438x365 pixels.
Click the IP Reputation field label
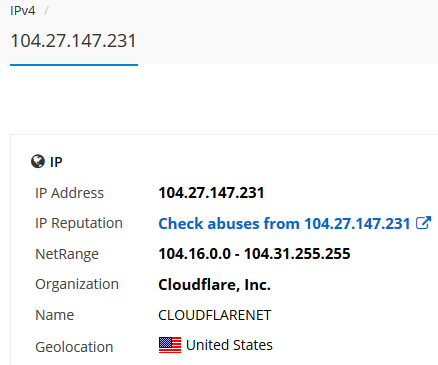pyautogui.click(x=79, y=223)
